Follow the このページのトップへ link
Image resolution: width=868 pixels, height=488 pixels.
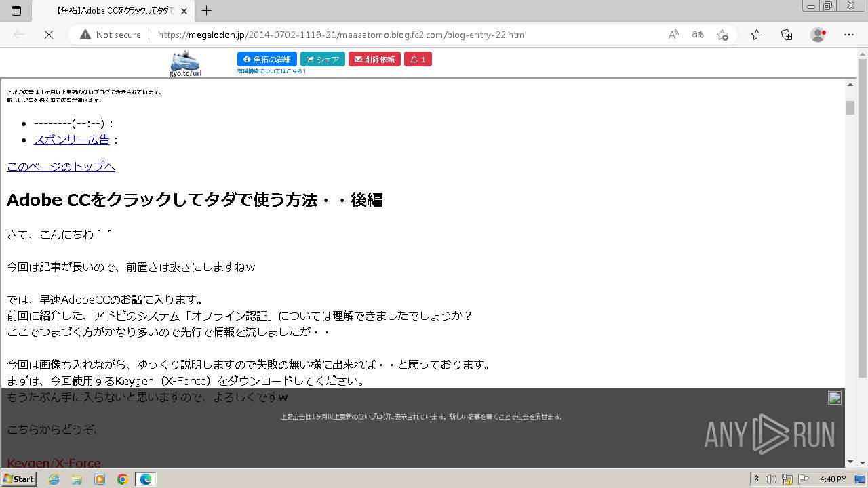point(61,167)
